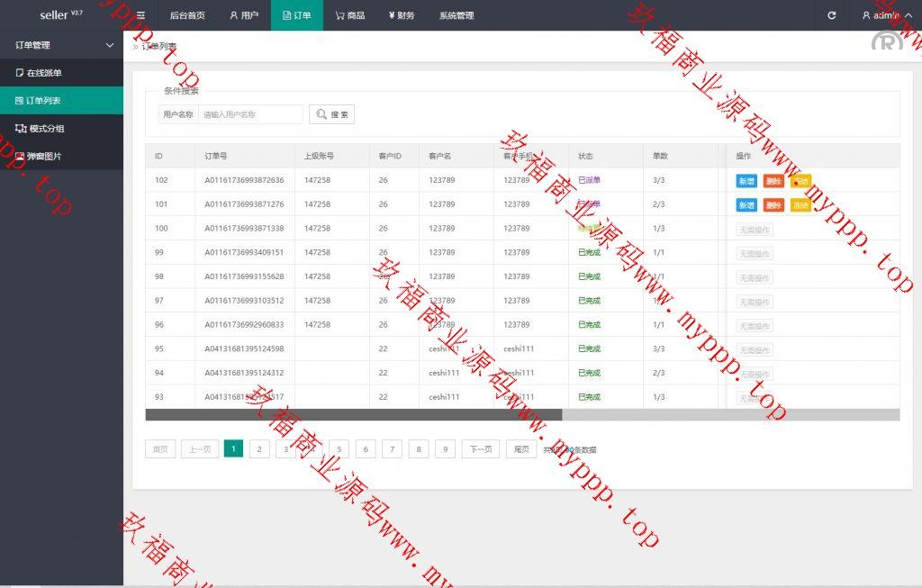Open the 商品 menu with cart icon
The image size is (922, 588).
pos(349,15)
